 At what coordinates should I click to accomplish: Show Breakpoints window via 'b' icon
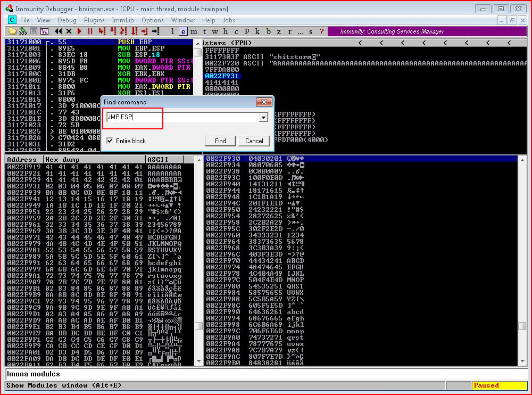coord(268,31)
